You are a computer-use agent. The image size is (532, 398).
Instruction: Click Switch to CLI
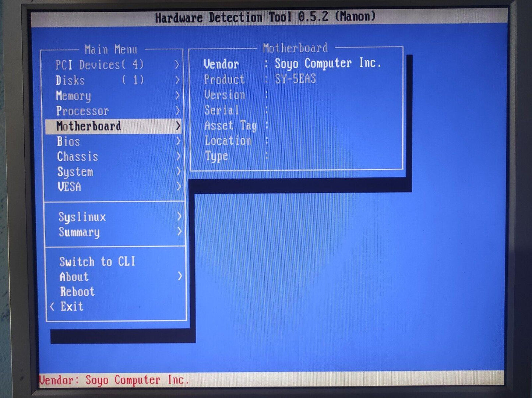coord(97,262)
